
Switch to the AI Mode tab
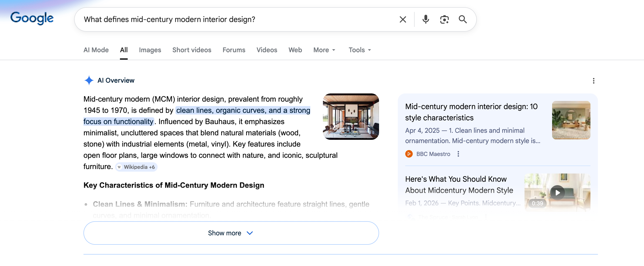coord(96,50)
